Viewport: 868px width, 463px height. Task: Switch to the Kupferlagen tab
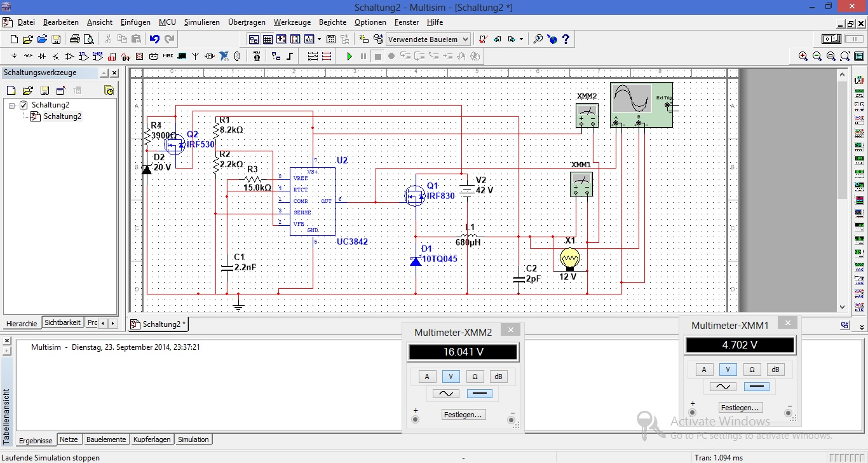152,439
